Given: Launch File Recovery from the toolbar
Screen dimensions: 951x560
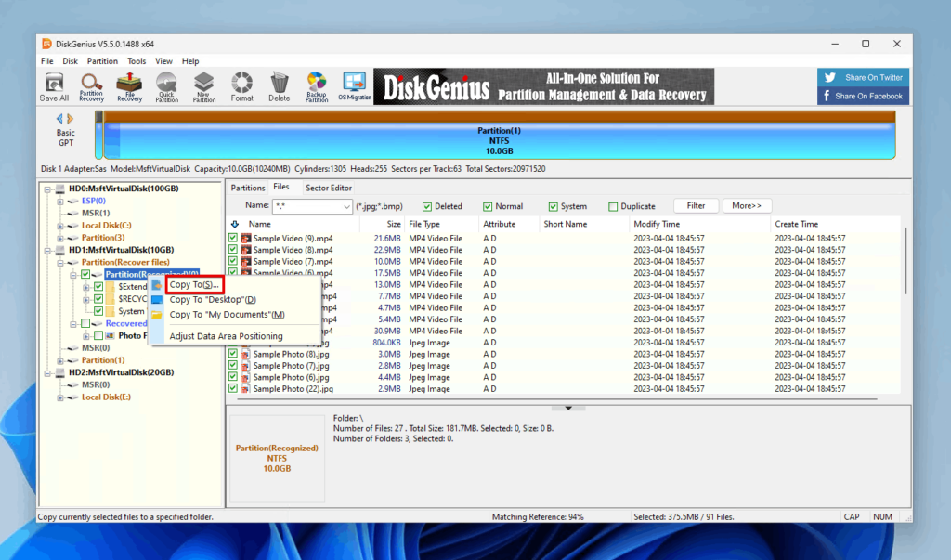Looking at the screenshot, I should [x=129, y=85].
